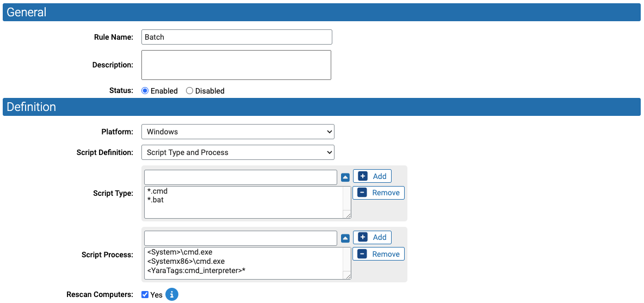
Task: Open the Script Type suggestions arrow icon
Action: pos(345,177)
